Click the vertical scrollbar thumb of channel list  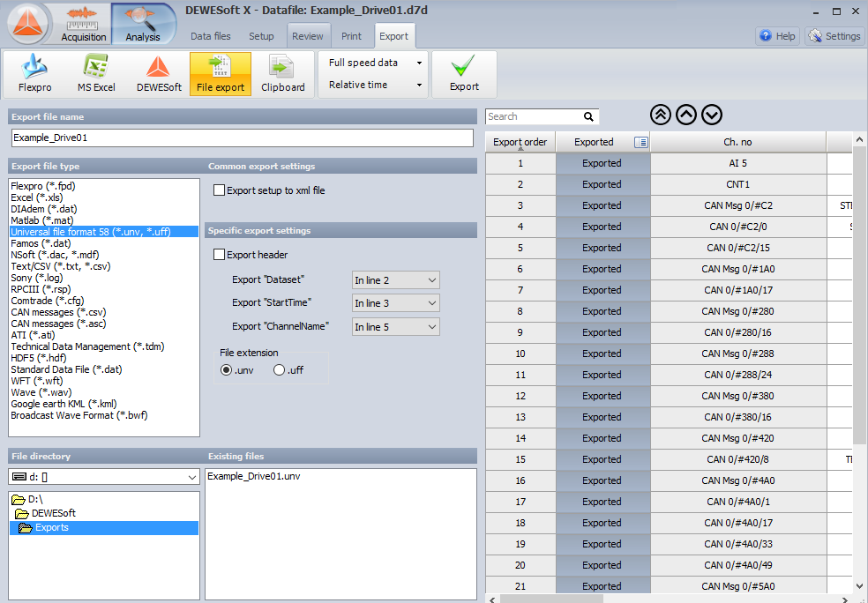[x=859, y=294]
